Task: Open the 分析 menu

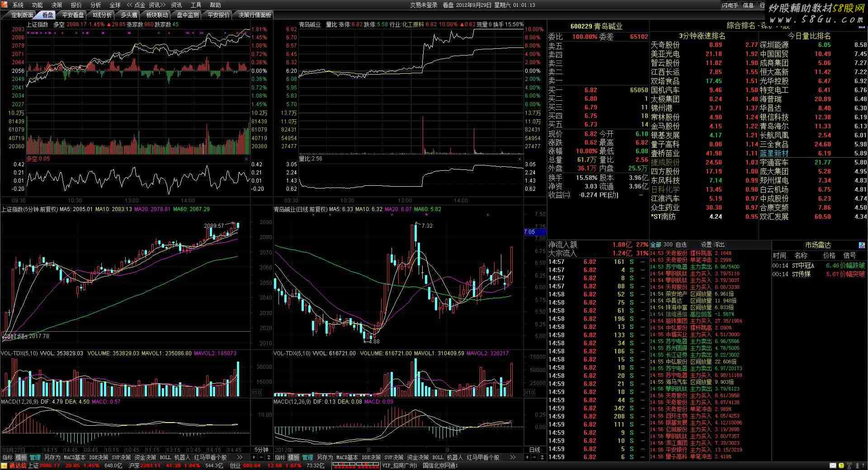Action: pos(96,5)
